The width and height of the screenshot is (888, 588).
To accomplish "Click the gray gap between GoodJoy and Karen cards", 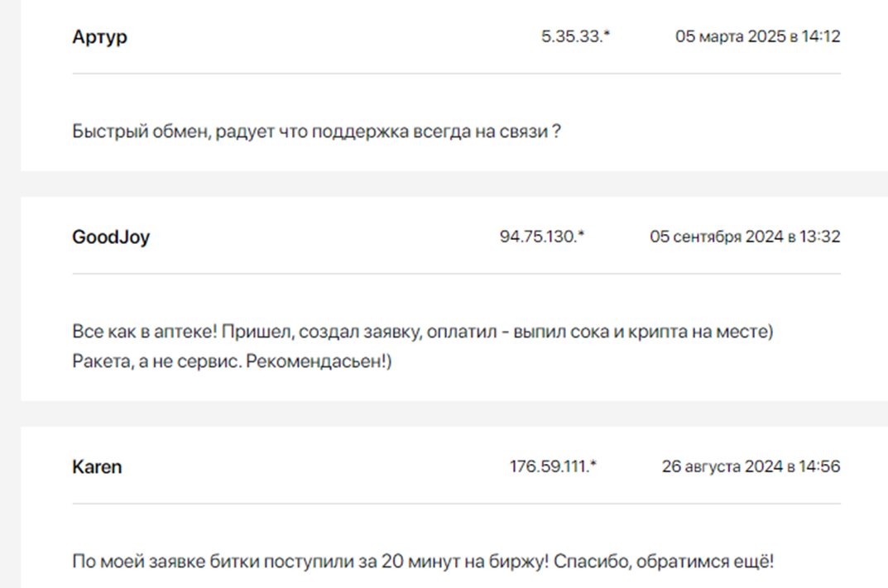I will pos(454,414).
